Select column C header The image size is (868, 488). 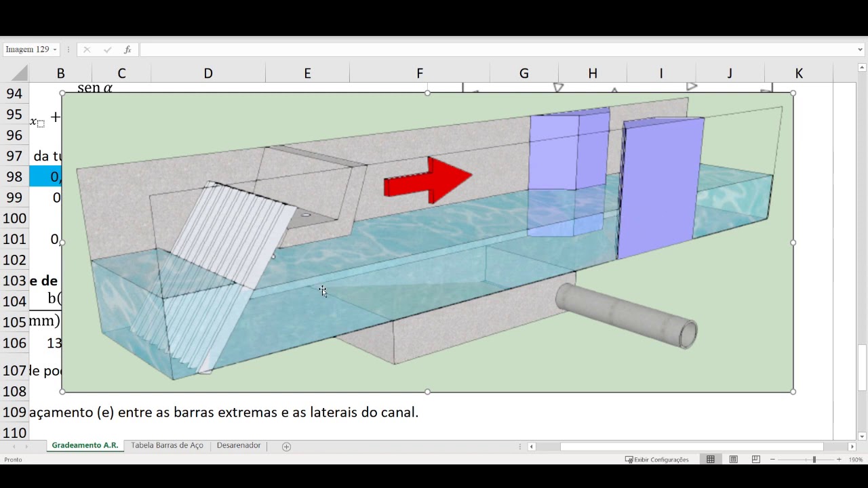[x=121, y=73]
